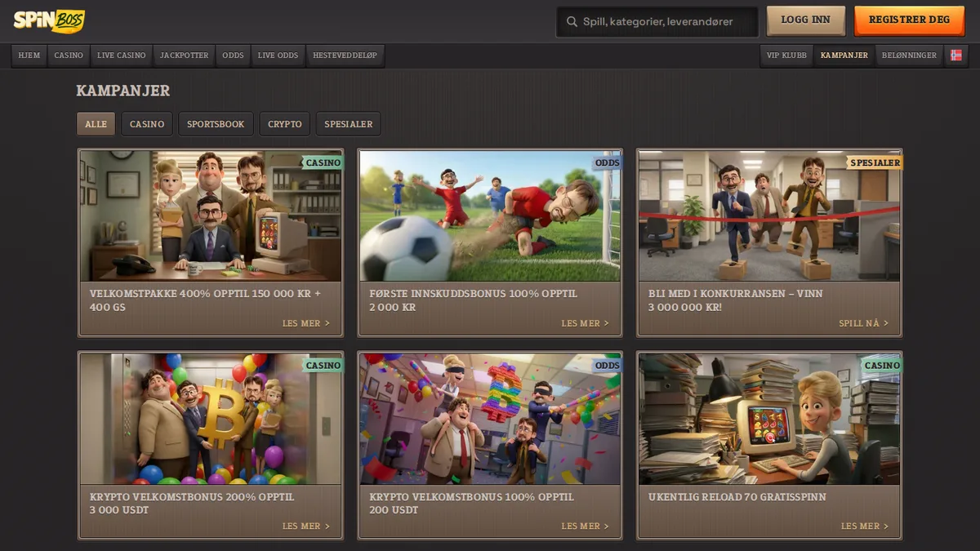The image size is (980, 551).
Task: Open the Norwegian flag language selector
Action: [956, 56]
